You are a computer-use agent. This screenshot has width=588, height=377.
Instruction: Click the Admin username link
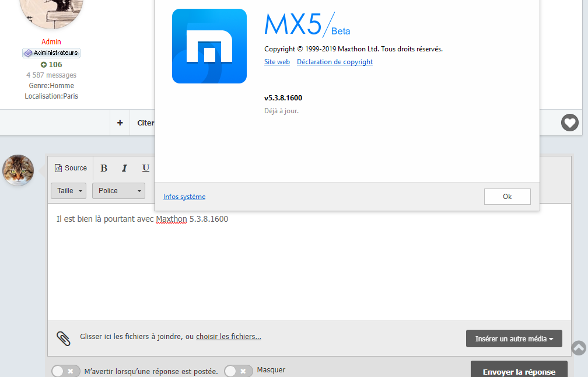[51, 41]
